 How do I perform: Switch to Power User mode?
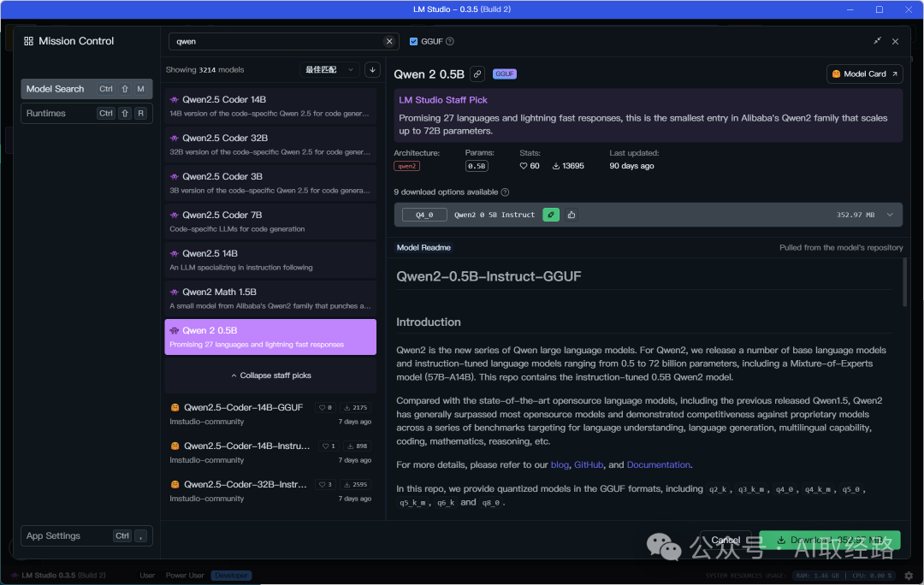click(185, 575)
